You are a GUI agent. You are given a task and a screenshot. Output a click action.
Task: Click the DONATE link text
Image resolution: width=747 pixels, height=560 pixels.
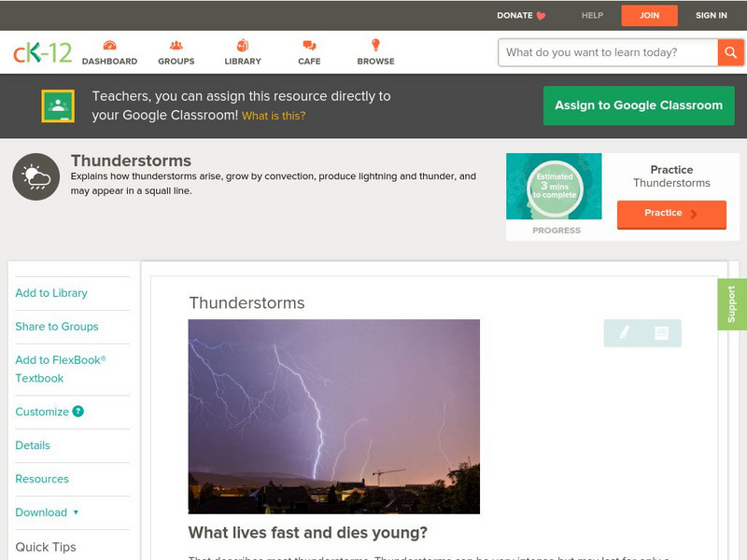coord(514,16)
